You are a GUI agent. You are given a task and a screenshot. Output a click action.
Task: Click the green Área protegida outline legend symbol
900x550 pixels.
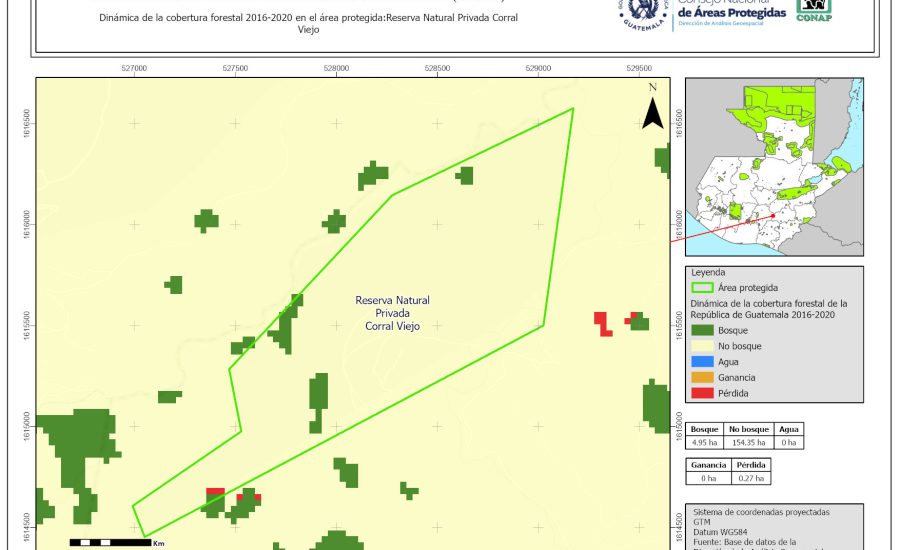pos(709,287)
